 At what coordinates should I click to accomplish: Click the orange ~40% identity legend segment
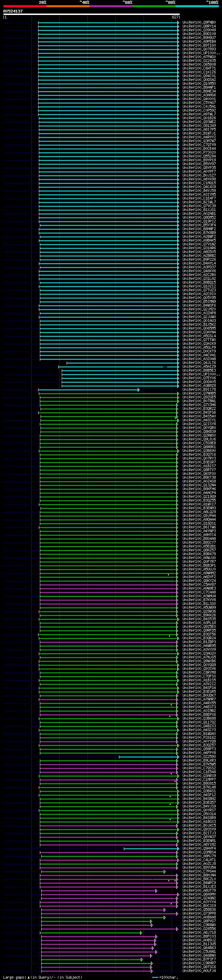pos(68,6)
